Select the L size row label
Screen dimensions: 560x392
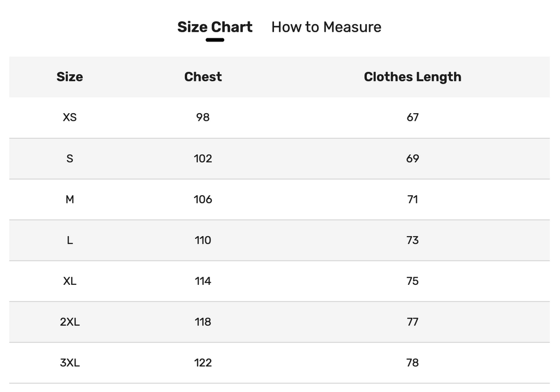click(69, 240)
